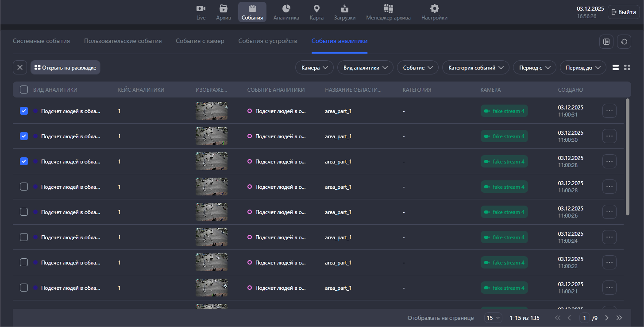Click Открыть на раскладке button
Viewport: 644px width, 327px height.
[x=65, y=68]
